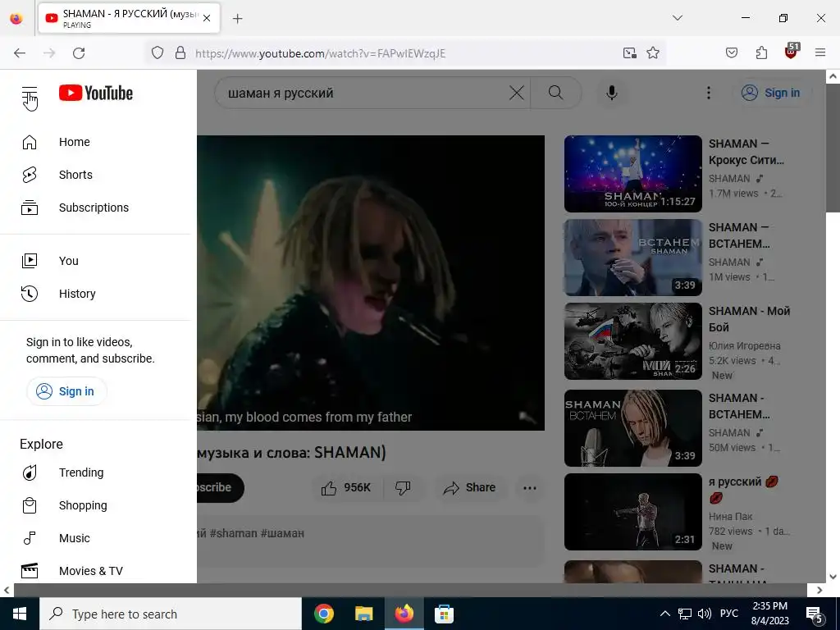Click the Subscribe button
This screenshot has height=630, width=840.
point(220,487)
